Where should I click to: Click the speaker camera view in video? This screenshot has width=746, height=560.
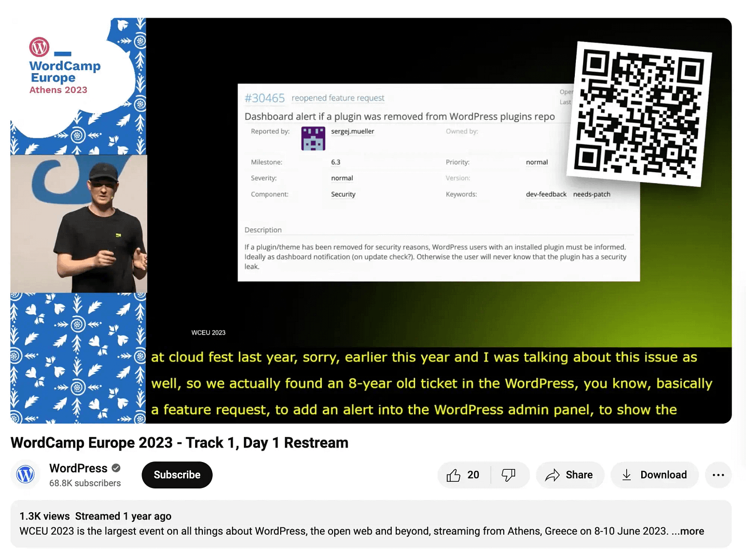79,224
